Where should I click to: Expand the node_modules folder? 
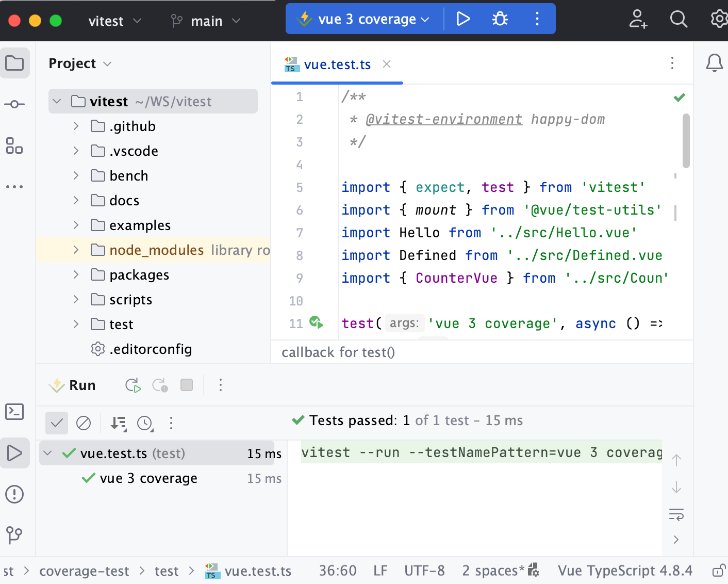[x=75, y=250]
